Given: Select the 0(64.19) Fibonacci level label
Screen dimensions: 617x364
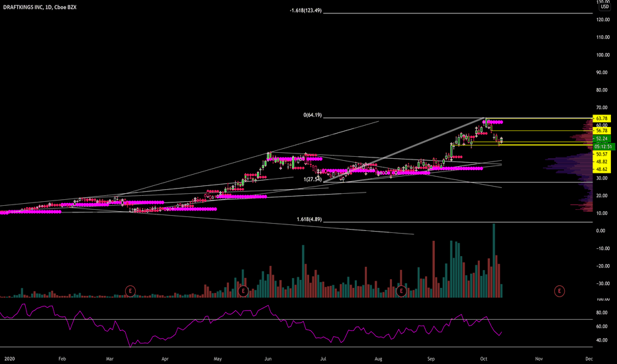Looking at the screenshot, I should point(312,115).
